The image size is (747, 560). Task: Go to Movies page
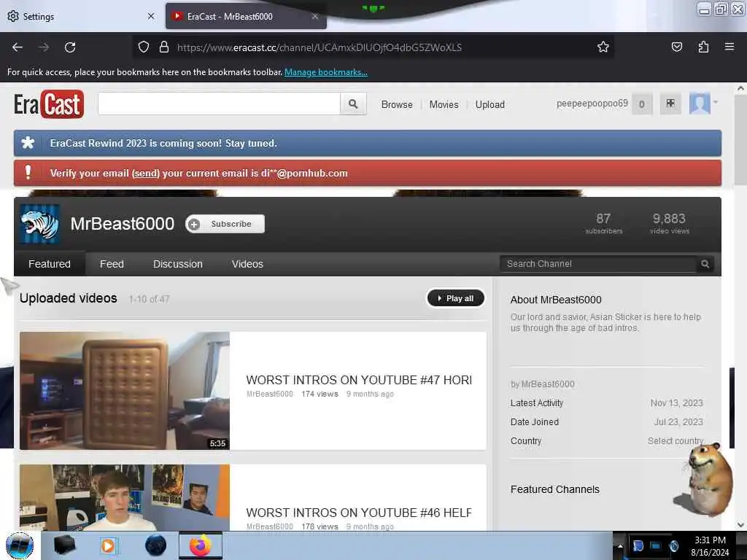[x=444, y=104]
